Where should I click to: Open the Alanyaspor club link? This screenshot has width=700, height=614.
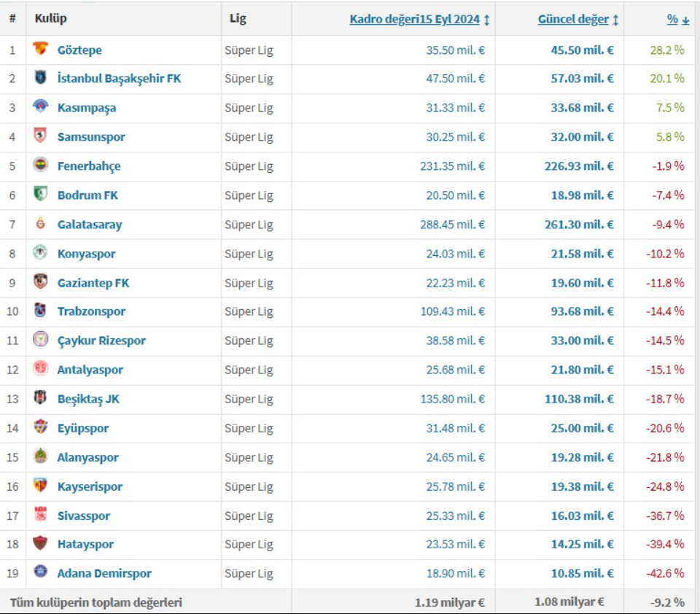[x=88, y=458]
